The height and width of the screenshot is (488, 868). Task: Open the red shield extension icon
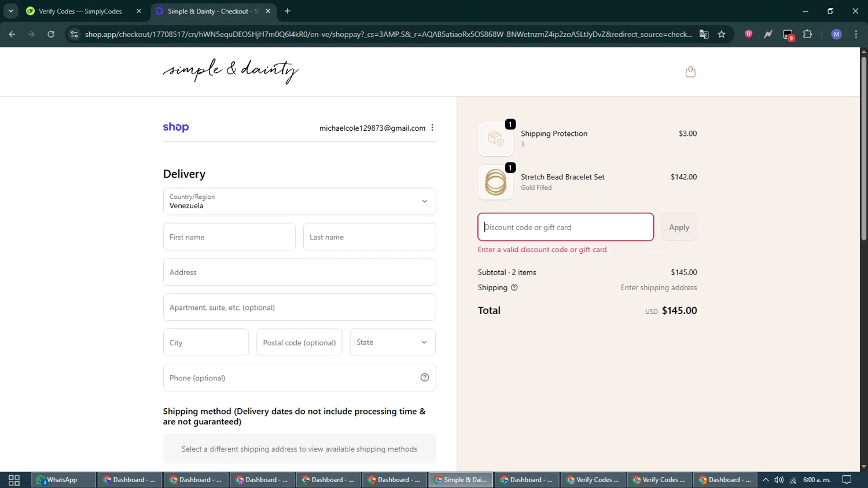[x=749, y=34]
